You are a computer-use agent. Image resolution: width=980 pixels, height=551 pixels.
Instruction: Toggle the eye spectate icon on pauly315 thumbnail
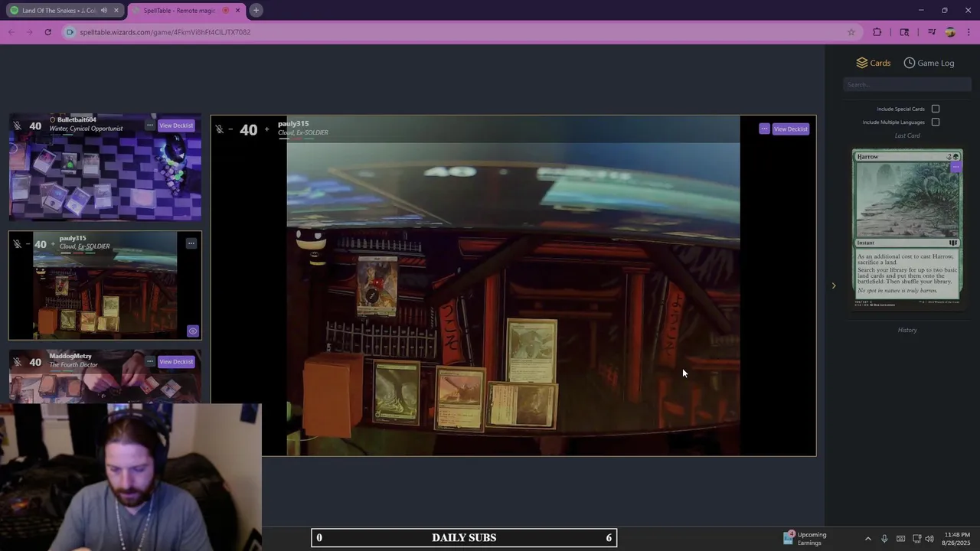193,331
